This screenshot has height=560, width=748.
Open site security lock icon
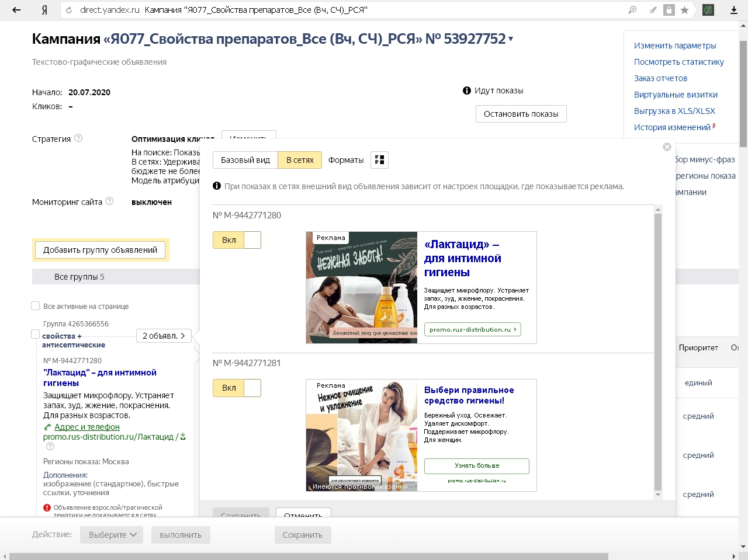pyautogui.click(x=669, y=10)
